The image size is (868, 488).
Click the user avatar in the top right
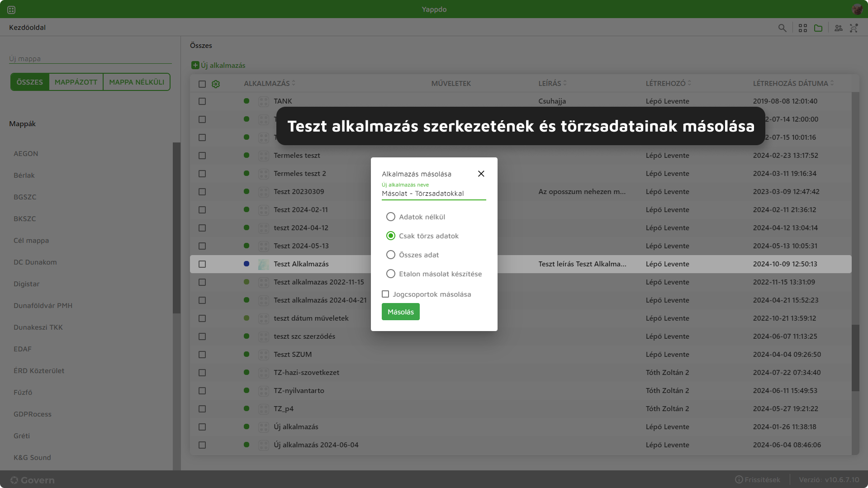tap(857, 9)
